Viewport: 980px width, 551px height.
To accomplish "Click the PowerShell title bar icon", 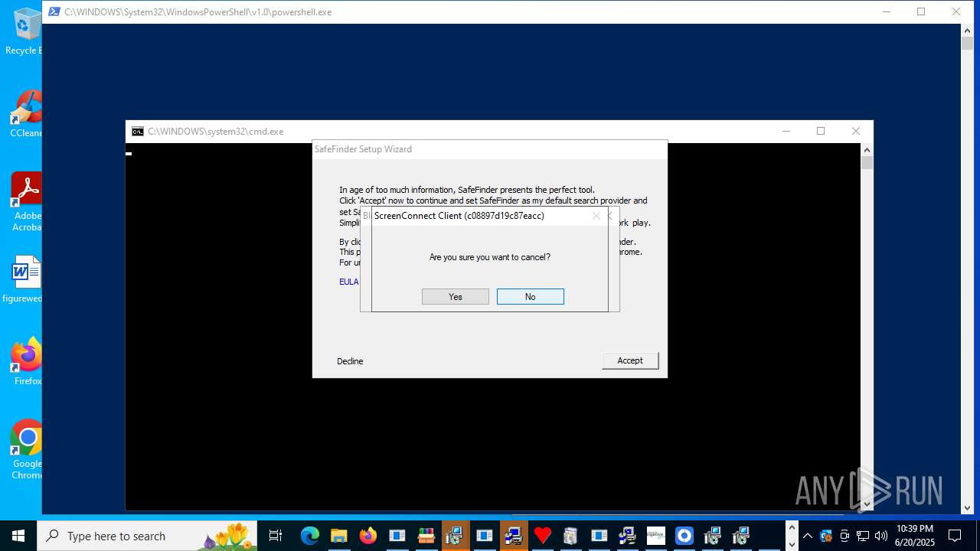I will pos(54,12).
